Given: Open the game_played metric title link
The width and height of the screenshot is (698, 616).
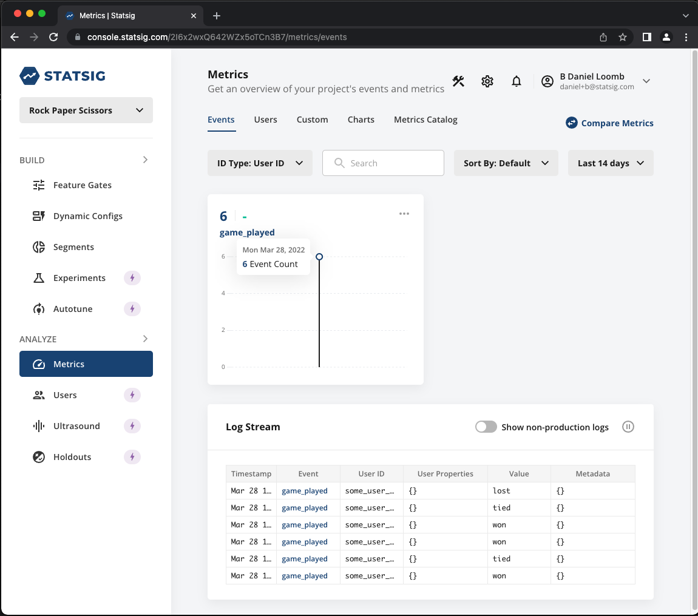Looking at the screenshot, I should coord(247,232).
